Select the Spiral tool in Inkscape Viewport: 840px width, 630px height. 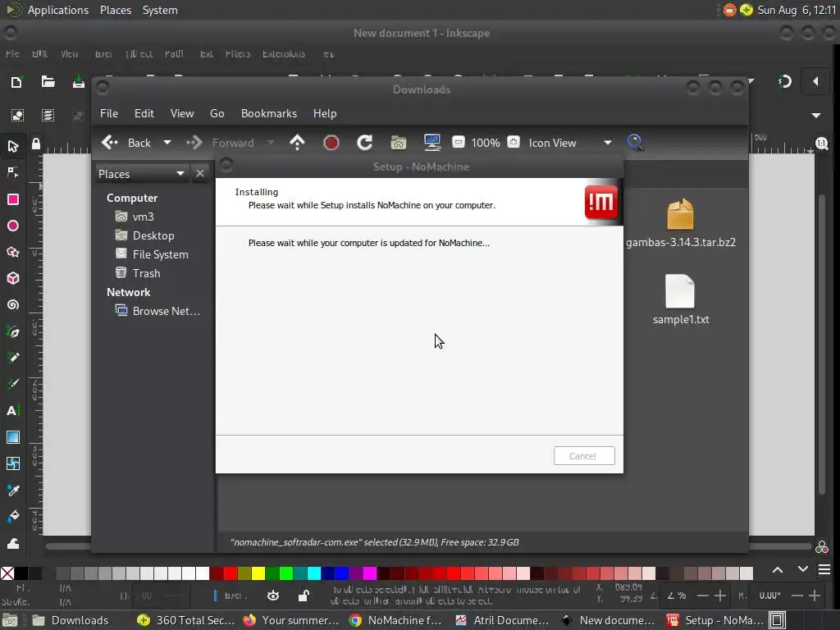pyautogui.click(x=13, y=304)
